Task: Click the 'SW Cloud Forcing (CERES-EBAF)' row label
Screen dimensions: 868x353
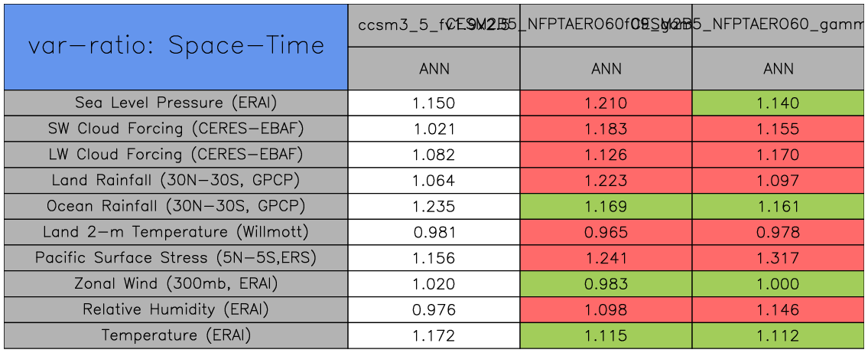Action: point(176,129)
